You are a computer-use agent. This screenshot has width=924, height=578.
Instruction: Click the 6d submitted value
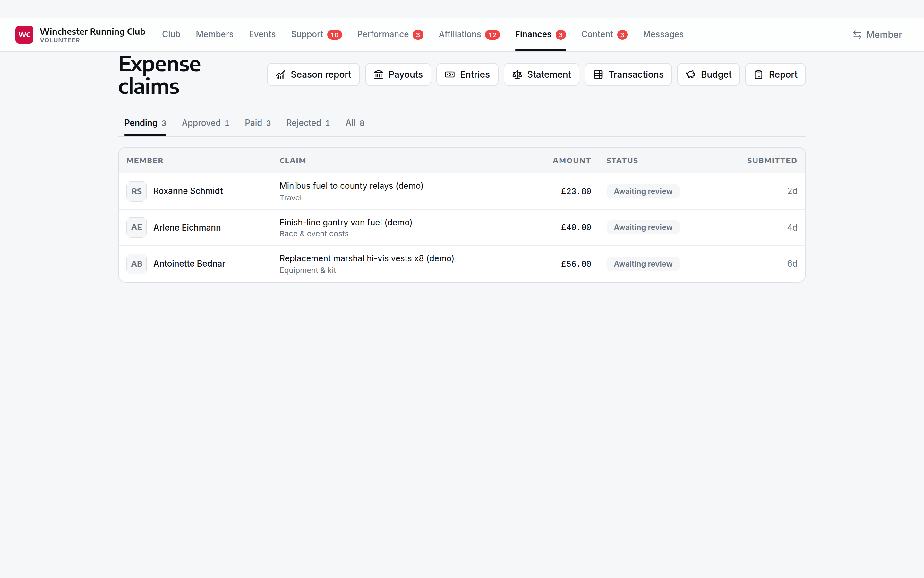point(792,264)
